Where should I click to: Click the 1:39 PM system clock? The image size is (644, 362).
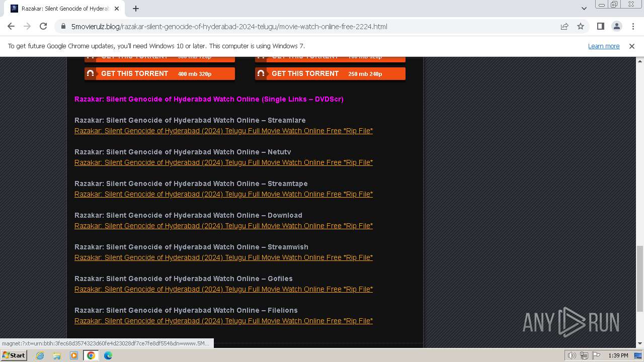pyautogui.click(x=618, y=355)
